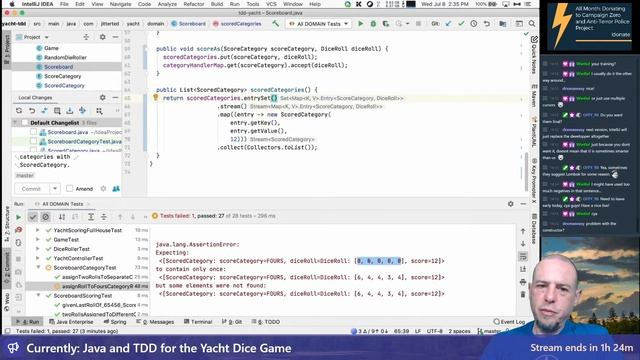The width and height of the screenshot is (640, 360).
Task: Rerun tests with green play in Run panel
Action: (18, 217)
